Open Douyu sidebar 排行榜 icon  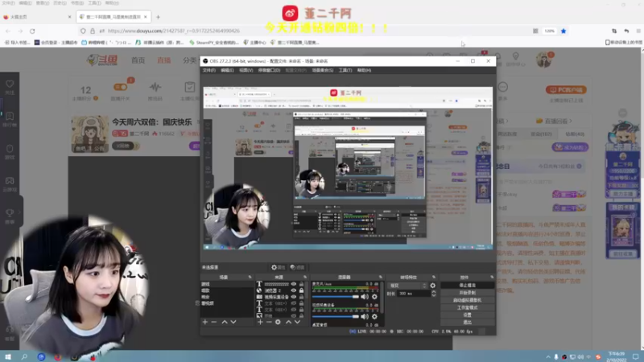10,116
